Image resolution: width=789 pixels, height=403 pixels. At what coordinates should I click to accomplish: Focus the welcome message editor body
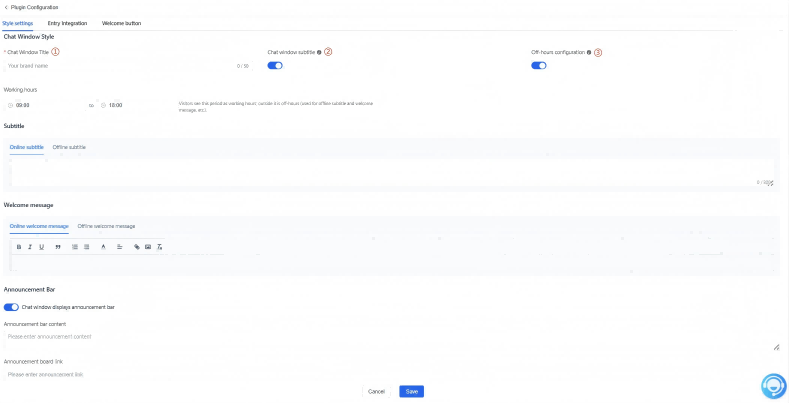tap(392, 263)
